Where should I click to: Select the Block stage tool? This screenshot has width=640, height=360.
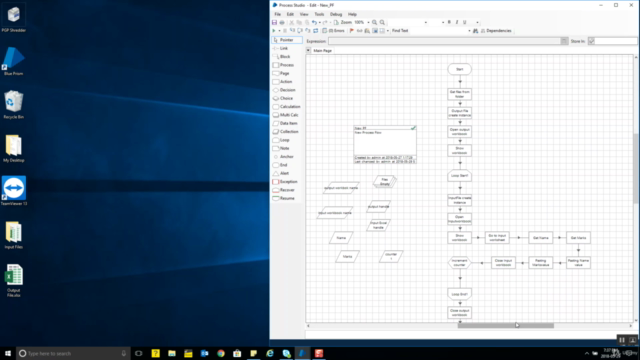[x=285, y=57]
